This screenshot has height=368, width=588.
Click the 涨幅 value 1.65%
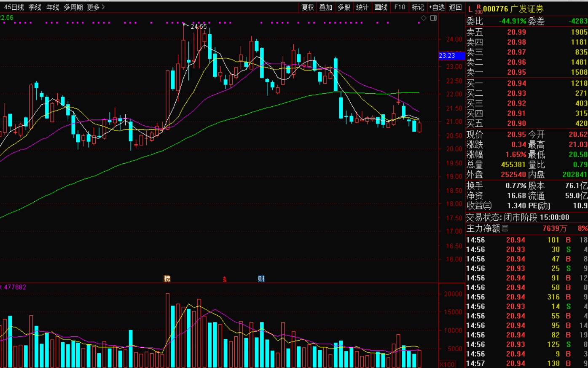click(x=516, y=155)
